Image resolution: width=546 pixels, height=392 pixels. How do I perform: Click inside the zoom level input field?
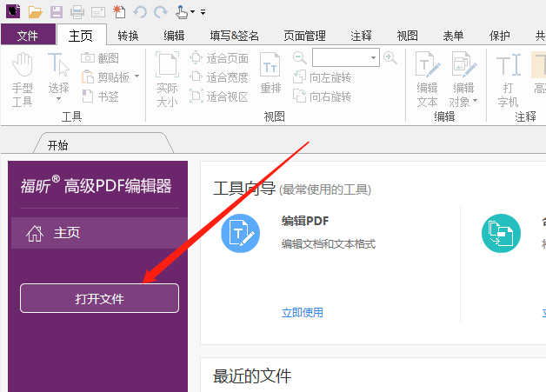click(340, 57)
